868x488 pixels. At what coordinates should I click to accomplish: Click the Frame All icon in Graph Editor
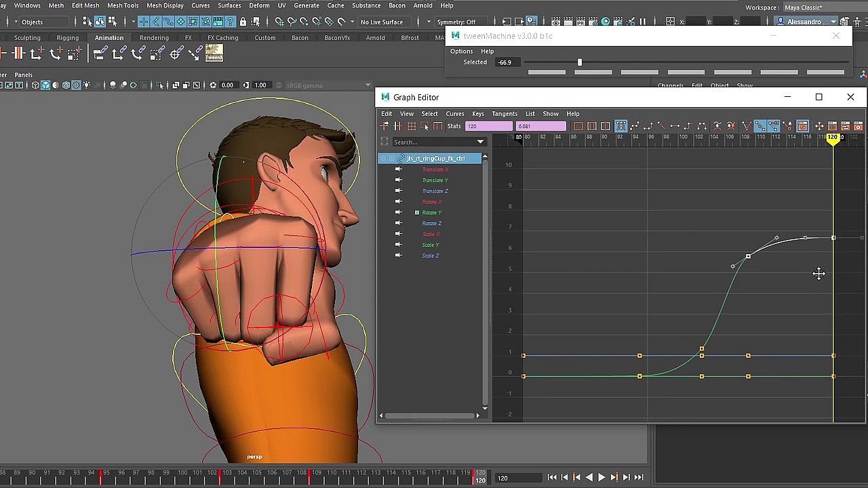[x=578, y=126]
